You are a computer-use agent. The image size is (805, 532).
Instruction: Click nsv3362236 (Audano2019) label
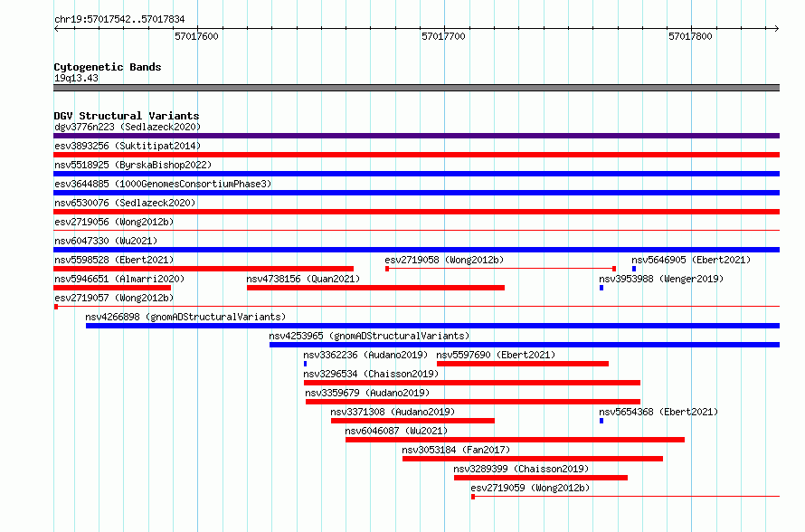[x=365, y=355]
